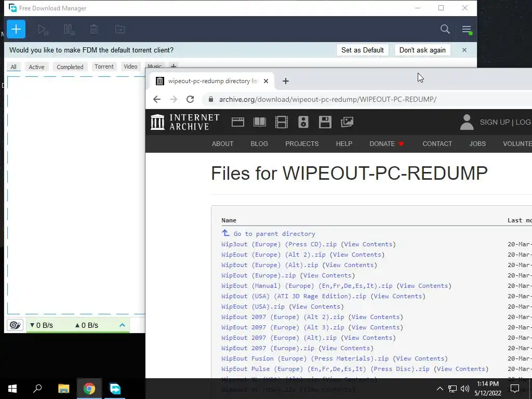Screen dimensions: 532x399
Task: Download WipEout 2097 (Europe) (Alt 3).zip
Action: point(283,327)
